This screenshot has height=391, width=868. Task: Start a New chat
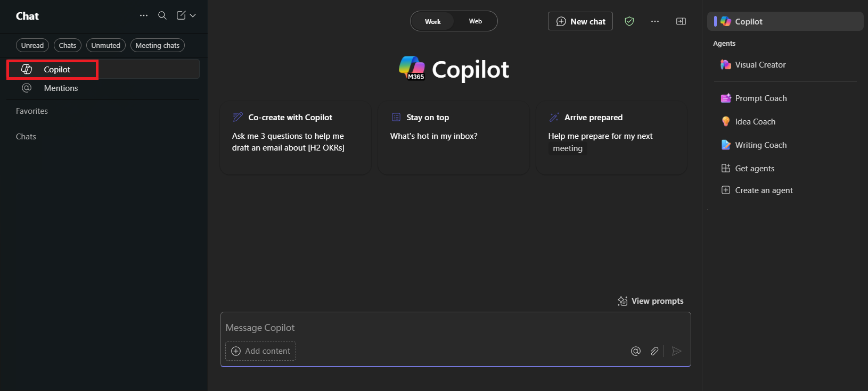pyautogui.click(x=580, y=21)
